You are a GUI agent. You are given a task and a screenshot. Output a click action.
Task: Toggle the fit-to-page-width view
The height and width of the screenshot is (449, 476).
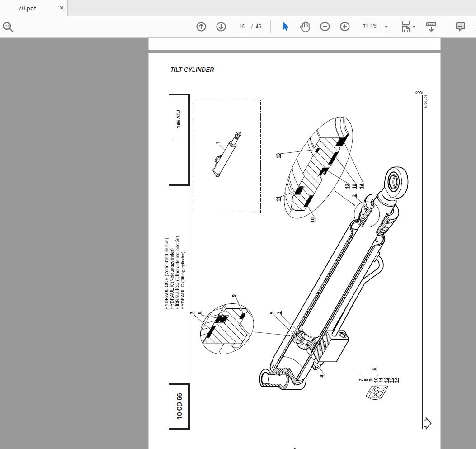[405, 26]
